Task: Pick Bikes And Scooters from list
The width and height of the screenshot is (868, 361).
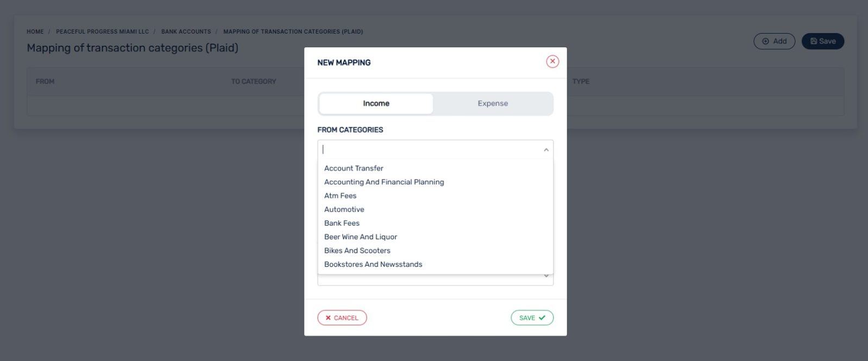Action: click(357, 251)
